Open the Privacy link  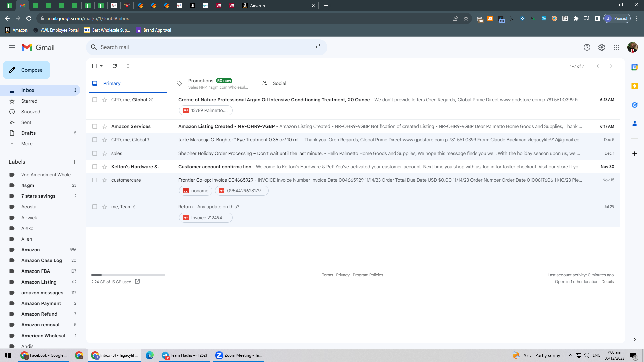(x=343, y=275)
